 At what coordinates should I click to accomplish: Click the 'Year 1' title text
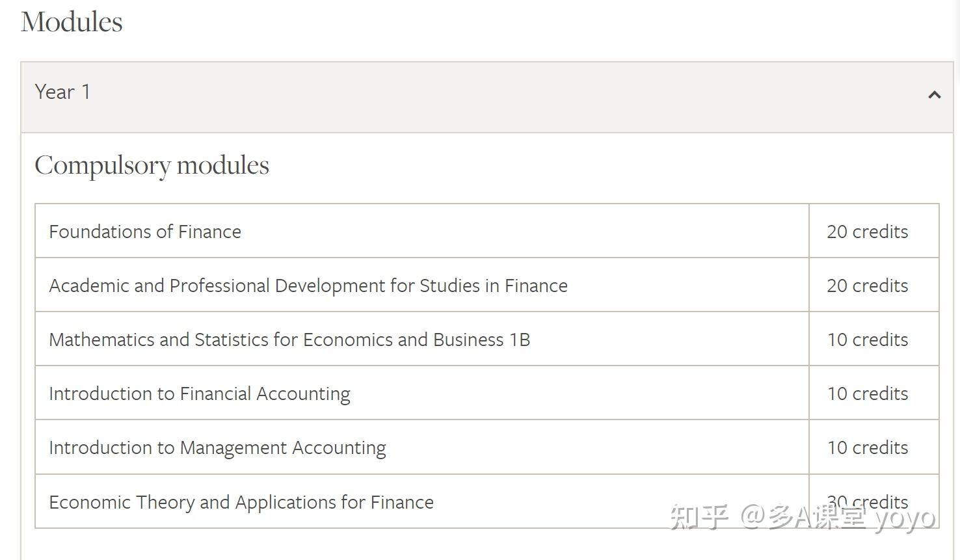[62, 92]
